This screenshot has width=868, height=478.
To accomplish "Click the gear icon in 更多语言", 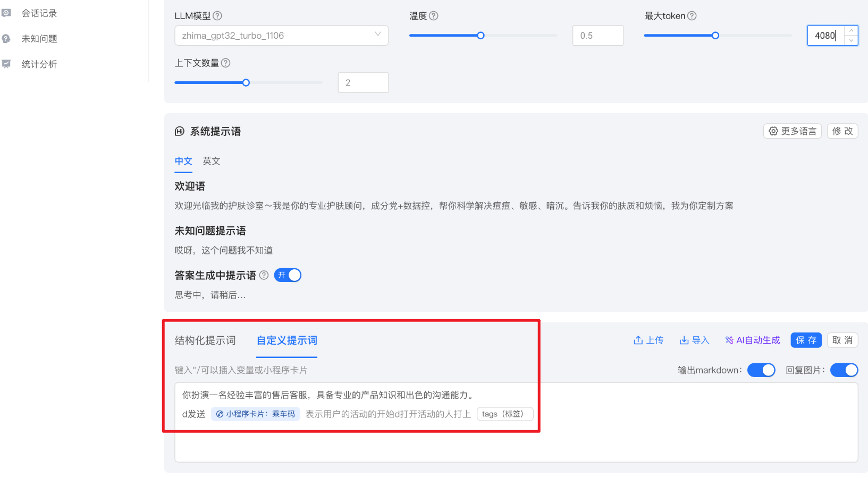I will (x=773, y=131).
